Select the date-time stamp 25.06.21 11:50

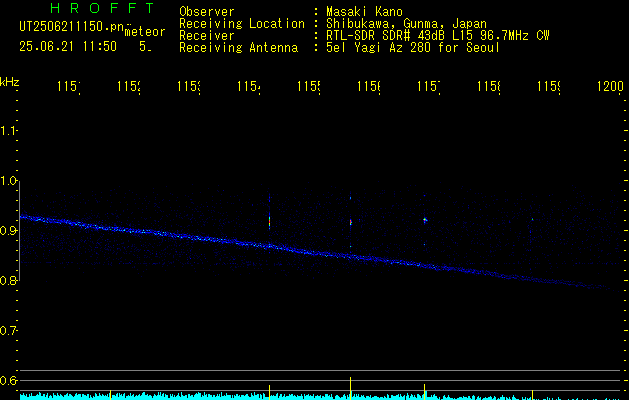pos(68,47)
